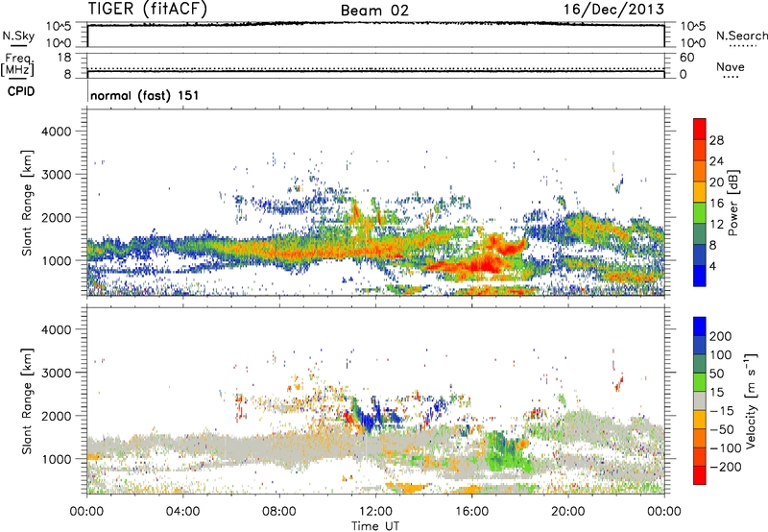The image size is (768, 532).
Task: Select the 'N.Search' legend label
Action: tap(741, 36)
